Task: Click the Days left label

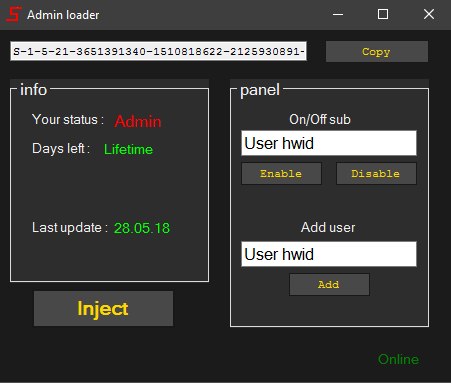Action: pos(61,149)
